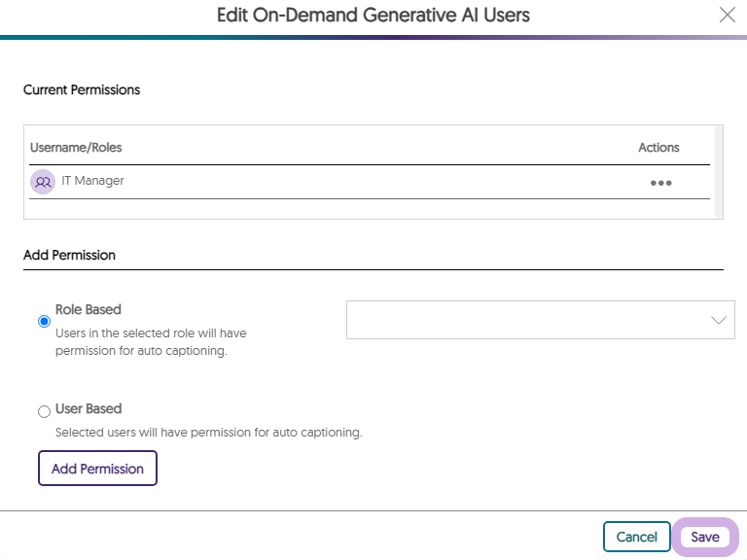Screen dimensions: 747x560
Task: Select the User Based radio button
Action: pyautogui.click(x=44, y=411)
